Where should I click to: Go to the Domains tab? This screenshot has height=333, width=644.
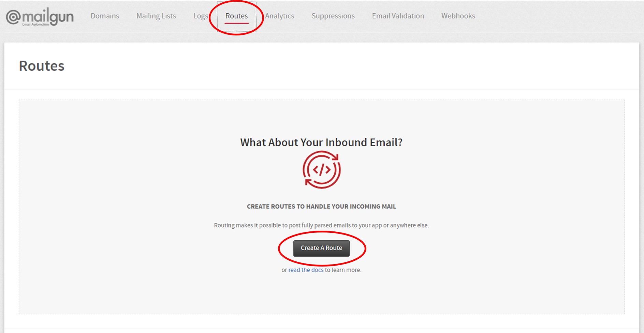tap(105, 16)
